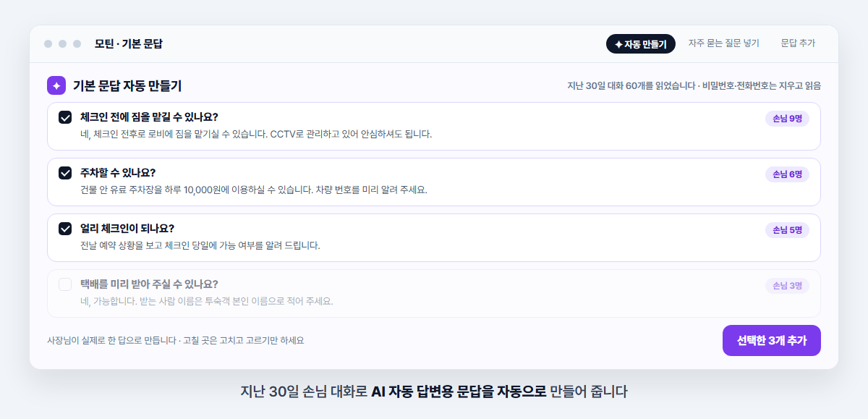The height and width of the screenshot is (419, 868).
Task: Open the 문답 추가 tab
Action: click(798, 43)
